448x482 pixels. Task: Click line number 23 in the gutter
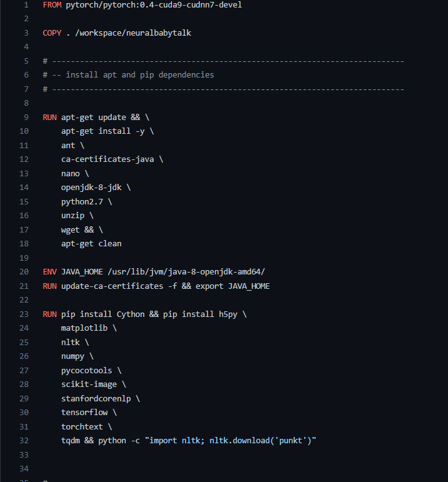(x=24, y=314)
